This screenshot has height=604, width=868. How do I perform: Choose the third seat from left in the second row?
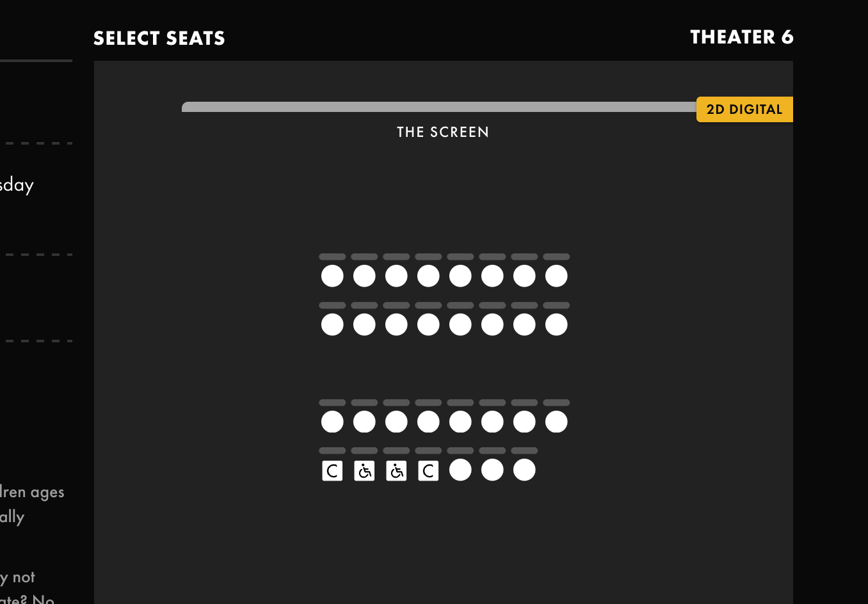(x=396, y=324)
